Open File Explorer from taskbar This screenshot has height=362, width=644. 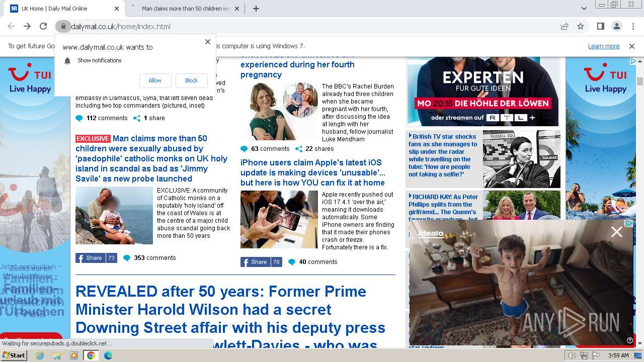[57, 355]
